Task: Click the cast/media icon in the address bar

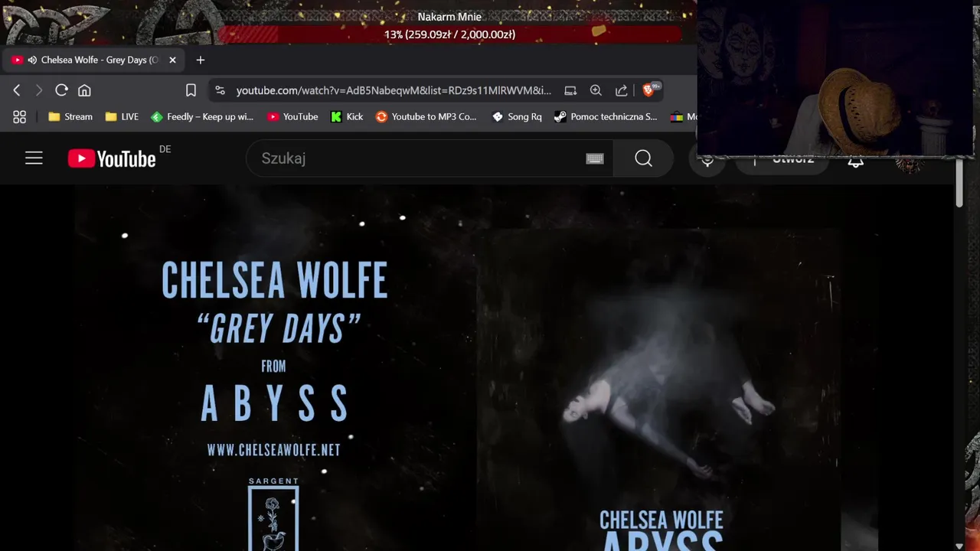Action: click(x=570, y=90)
